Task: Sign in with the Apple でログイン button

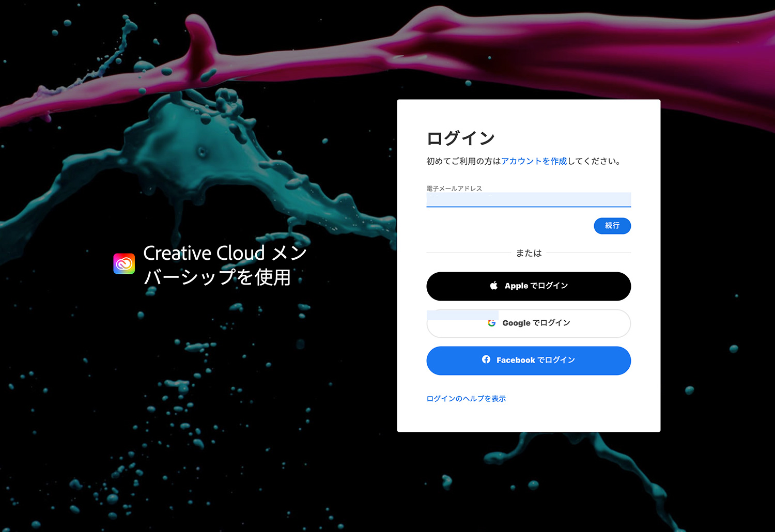Action: pyautogui.click(x=529, y=286)
